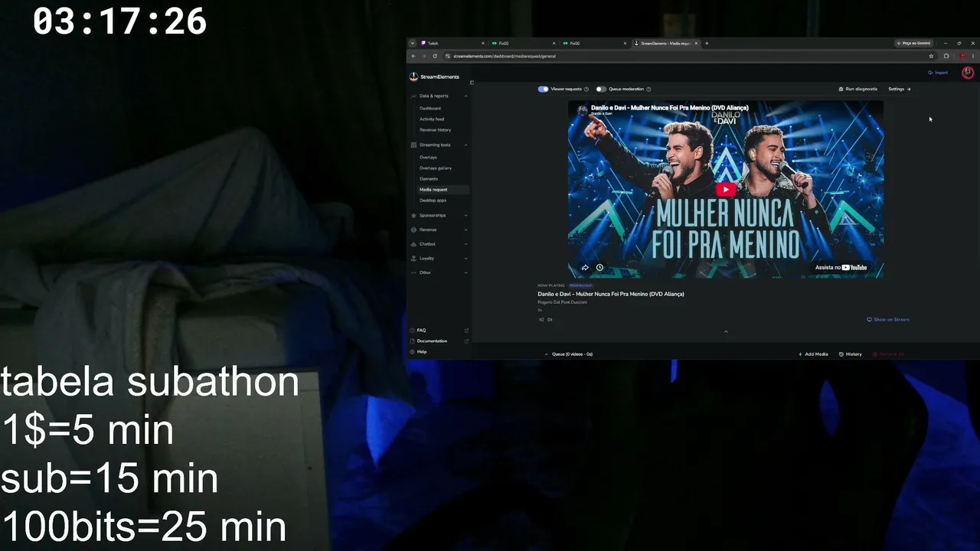Click the collapse chevron below the player
980x551 pixels.
(x=726, y=331)
